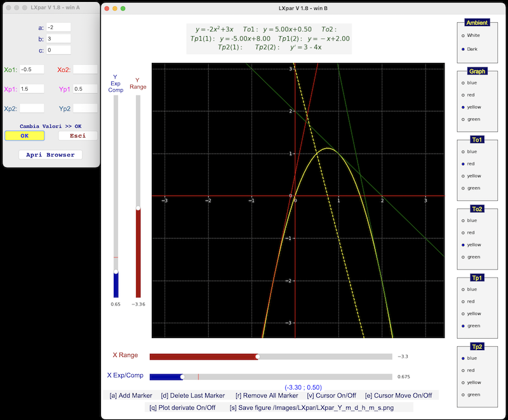Focus the Xp1 input field
The image size is (508, 420).
tap(32, 89)
